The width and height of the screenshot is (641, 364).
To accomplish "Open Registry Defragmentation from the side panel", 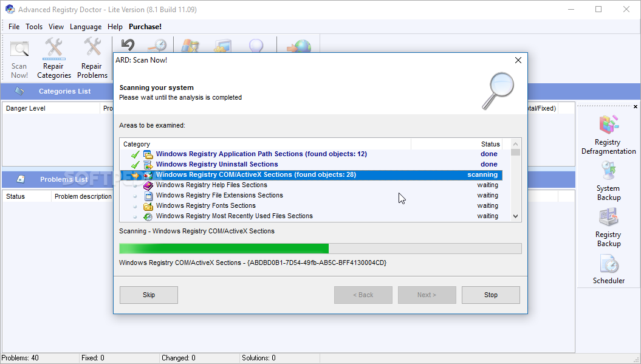I will (608, 136).
